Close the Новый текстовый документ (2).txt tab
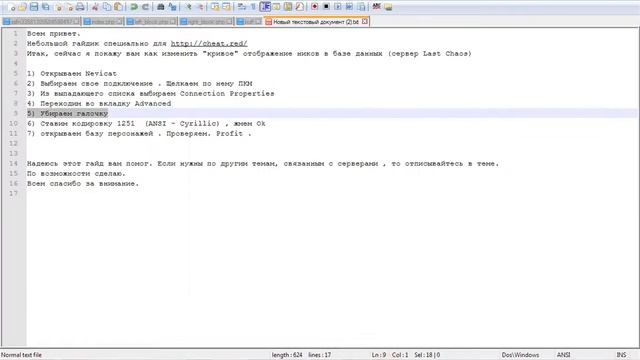The height and width of the screenshot is (360, 640). (x=364, y=21)
